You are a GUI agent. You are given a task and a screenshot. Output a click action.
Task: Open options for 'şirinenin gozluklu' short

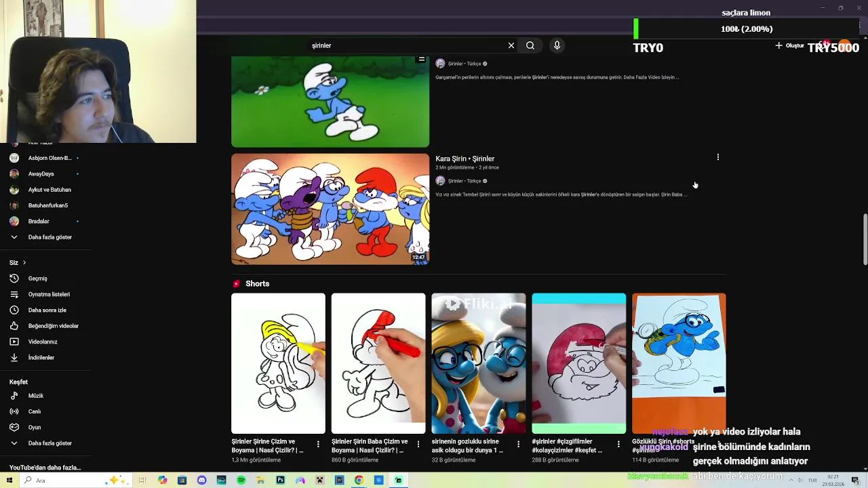tap(519, 445)
